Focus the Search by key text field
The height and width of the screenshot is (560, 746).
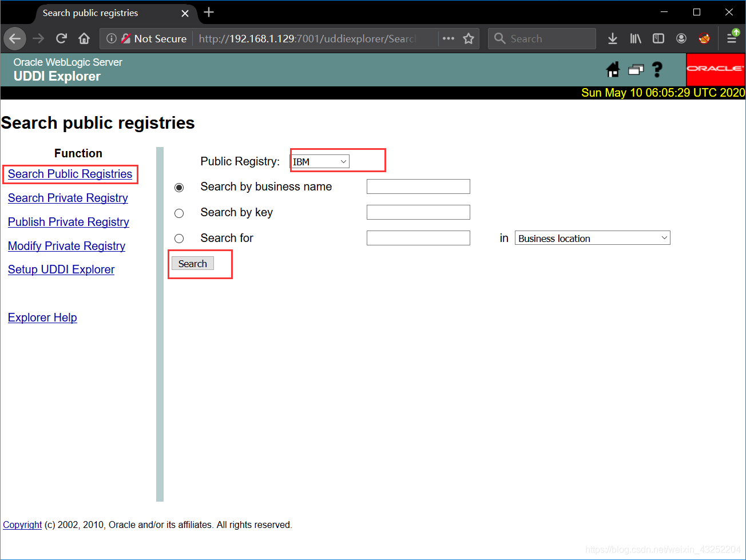[x=418, y=212]
